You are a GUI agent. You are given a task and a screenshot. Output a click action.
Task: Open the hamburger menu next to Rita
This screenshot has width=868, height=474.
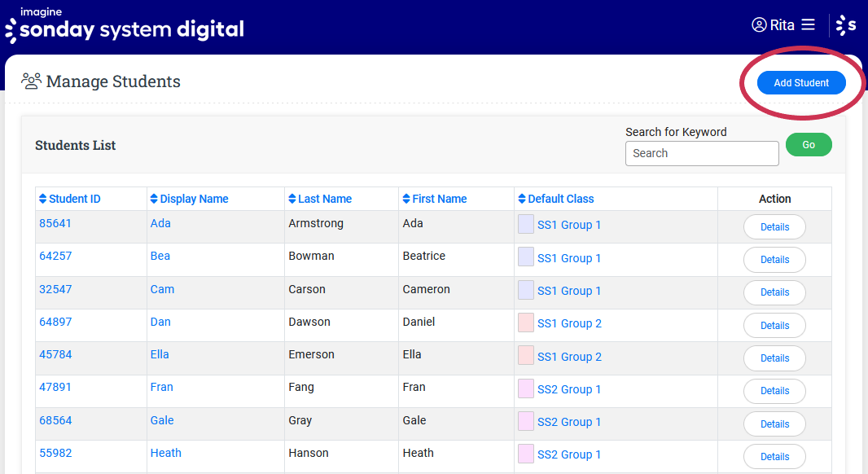tap(808, 25)
